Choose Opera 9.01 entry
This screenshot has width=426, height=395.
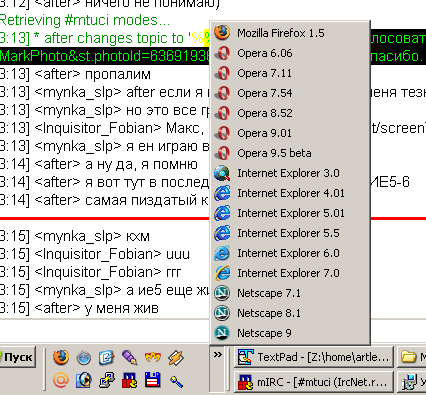click(x=290, y=133)
